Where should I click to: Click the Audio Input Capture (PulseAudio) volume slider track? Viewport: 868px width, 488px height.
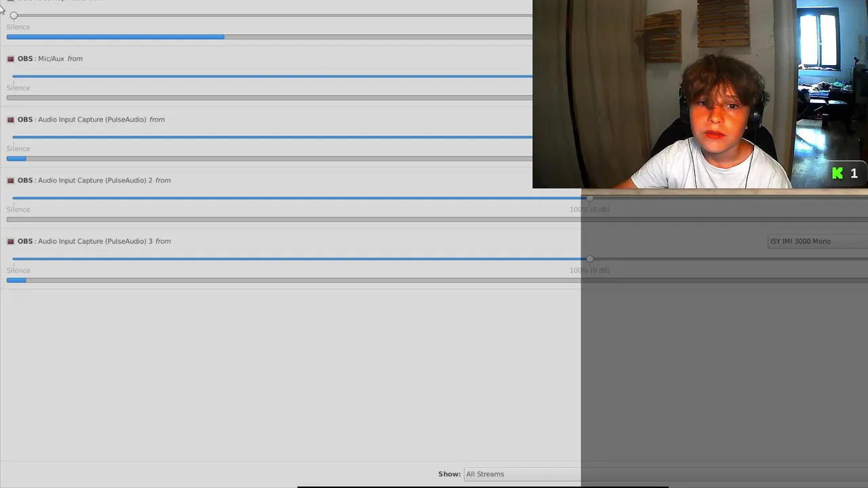[x=273, y=138]
